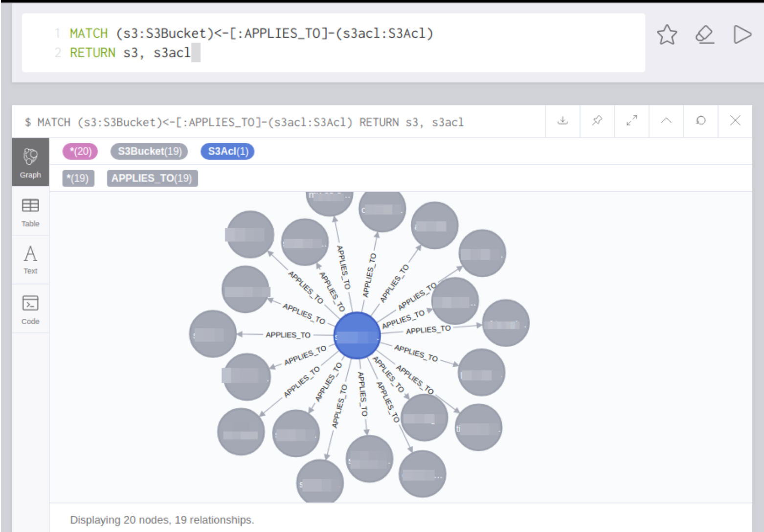
Task: Select the S3Bucket(19) node label
Action: point(149,152)
